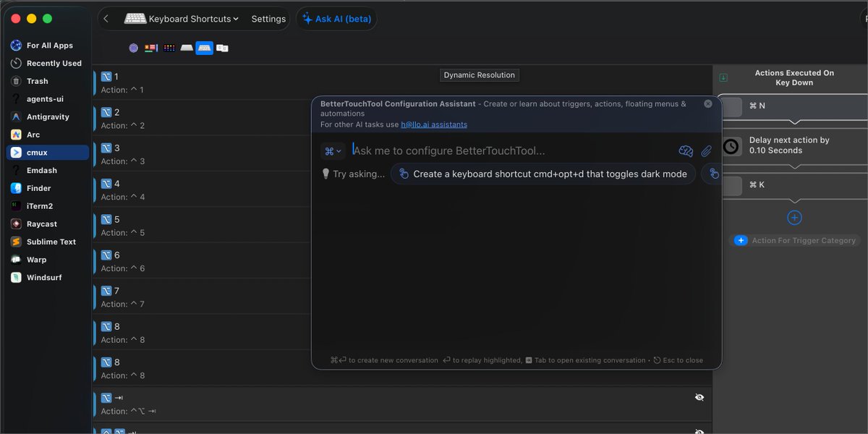868x434 pixels.
Task: Click the Dynamic Resolution label
Action: coord(480,75)
